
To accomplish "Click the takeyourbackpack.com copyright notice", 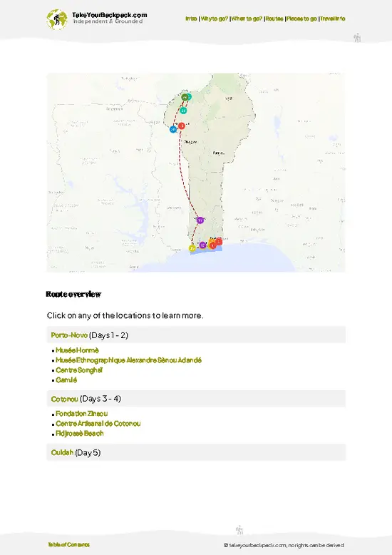I will coord(284,545).
